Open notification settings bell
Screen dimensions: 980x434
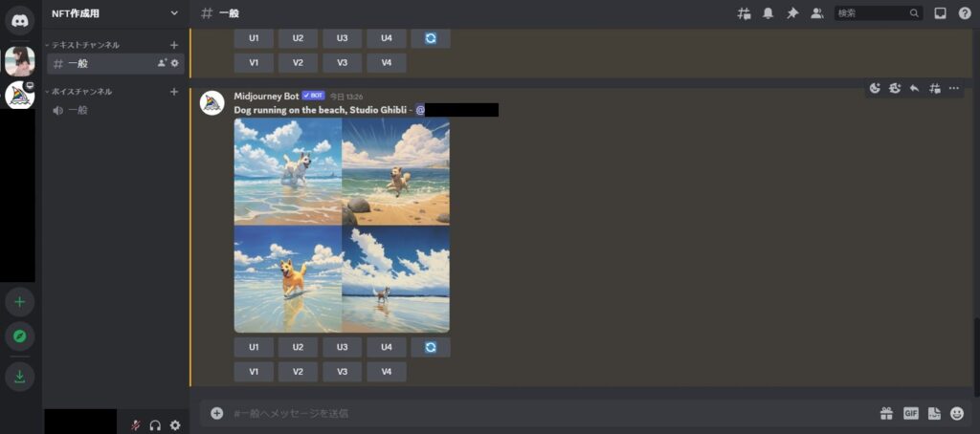coord(768,13)
